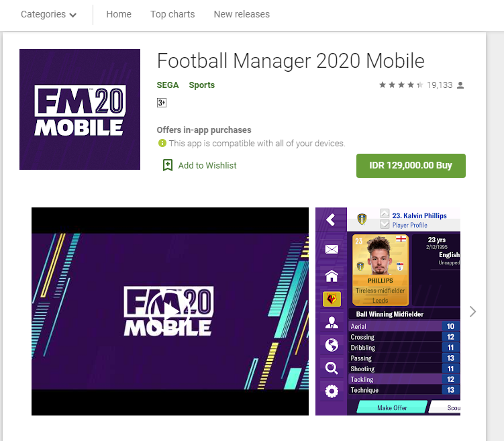Go to the Home tab
The width and height of the screenshot is (504, 441).
[x=119, y=15]
